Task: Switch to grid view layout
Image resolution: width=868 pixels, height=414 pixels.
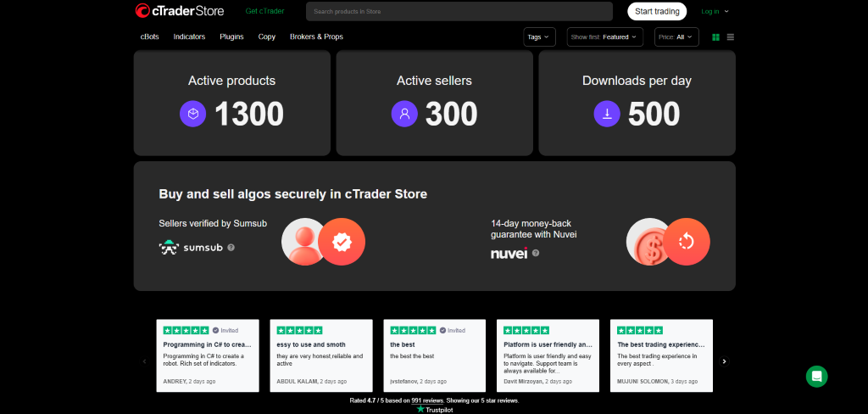Action: coord(715,37)
